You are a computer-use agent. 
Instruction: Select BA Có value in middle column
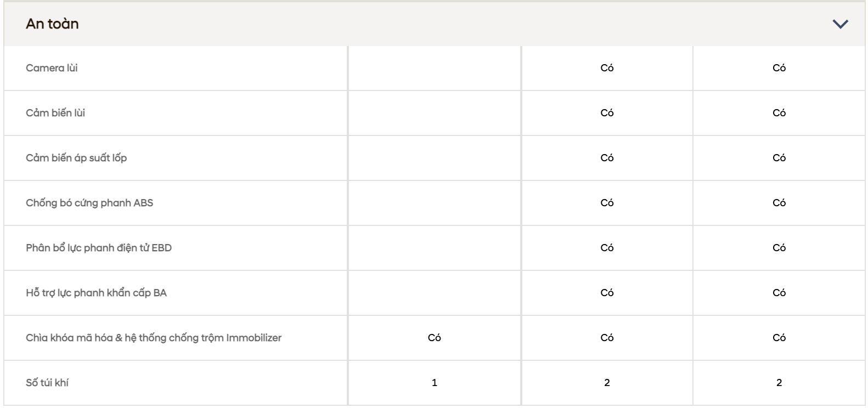[x=607, y=293]
